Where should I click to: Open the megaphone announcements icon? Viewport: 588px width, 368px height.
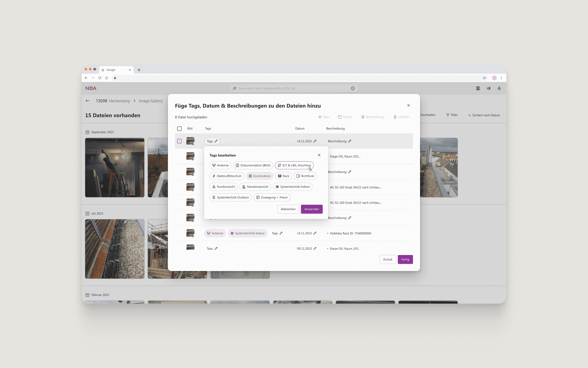[489, 88]
